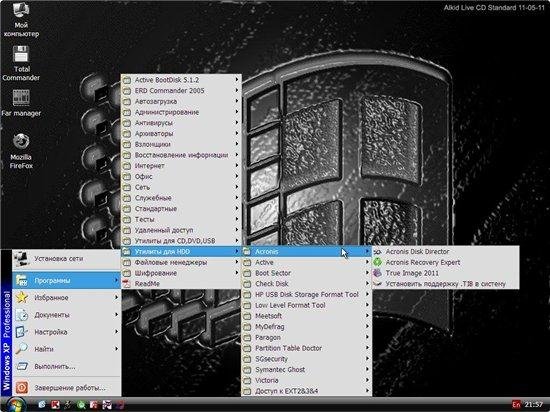Expand arrow next to Интернет
Image resolution: width=550 pixels, height=412 pixels.
(237, 166)
